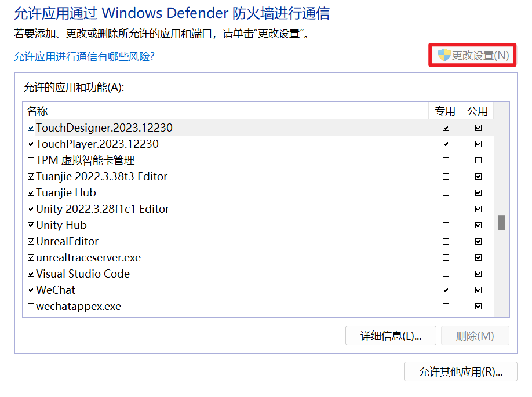Image resolution: width=532 pixels, height=397 pixels.
Task: Toggle WeChat 公用 checkbox
Action: point(478,290)
